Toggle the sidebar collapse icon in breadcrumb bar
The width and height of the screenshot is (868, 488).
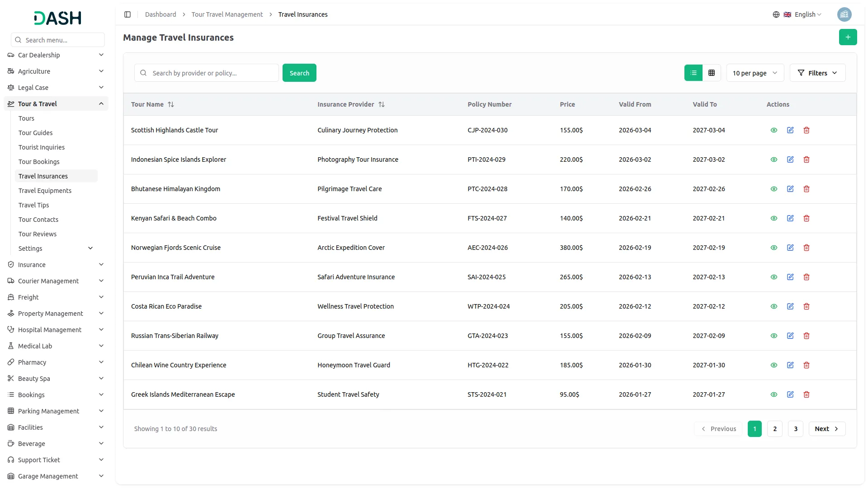pos(127,14)
